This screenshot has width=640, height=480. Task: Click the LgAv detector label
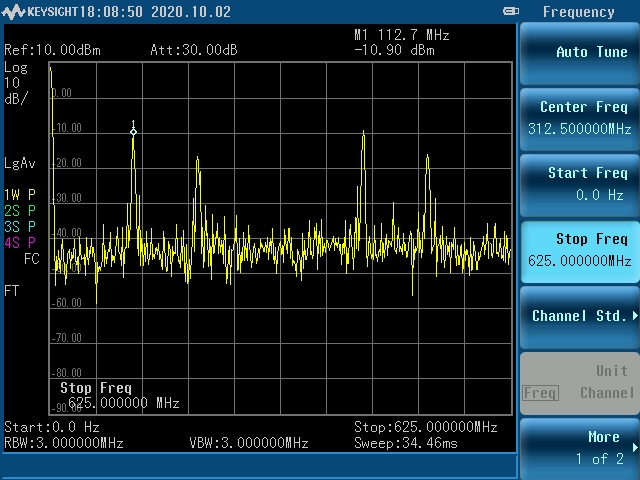[20, 164]
